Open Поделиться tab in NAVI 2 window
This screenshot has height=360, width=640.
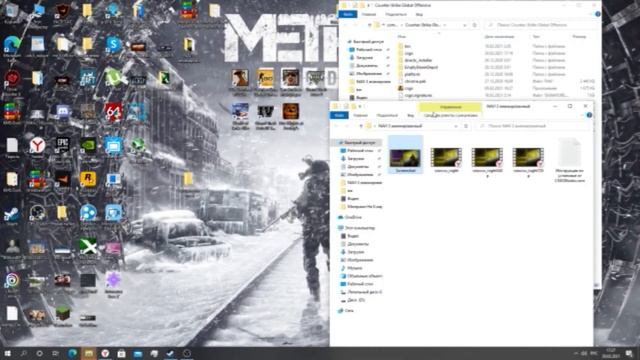[387, 116]
